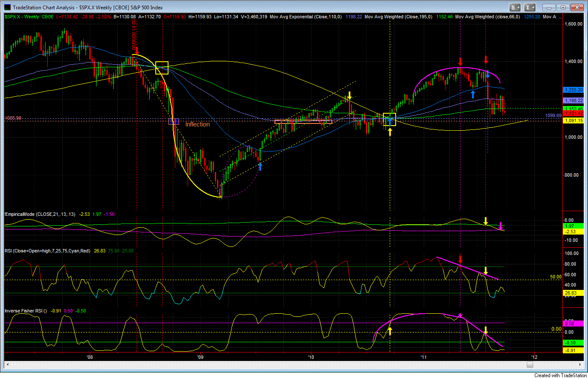This screenshot has height=378, width=588.
Task: Click the horizontal scrollbar left arrow
Action: 7,365
